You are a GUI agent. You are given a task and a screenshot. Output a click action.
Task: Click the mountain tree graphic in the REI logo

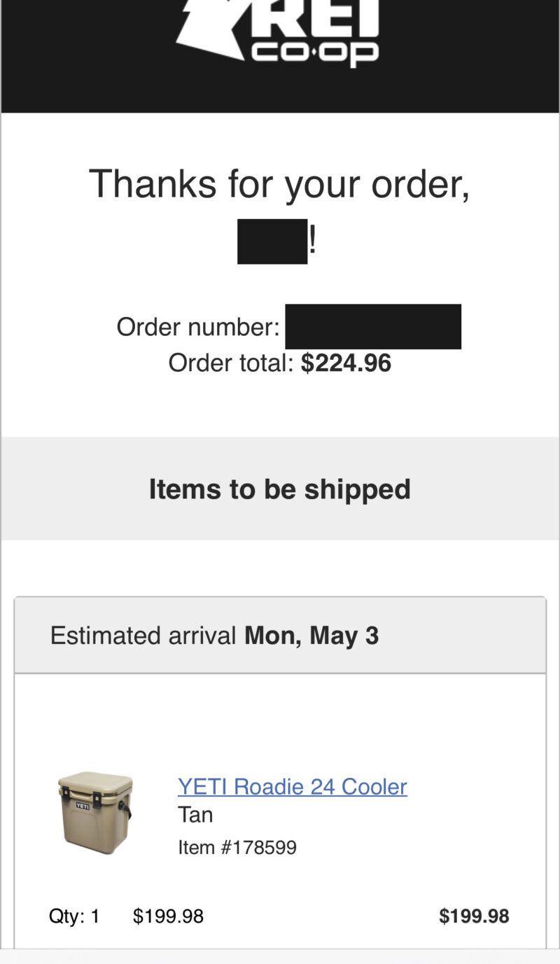(x=210, y=28)
